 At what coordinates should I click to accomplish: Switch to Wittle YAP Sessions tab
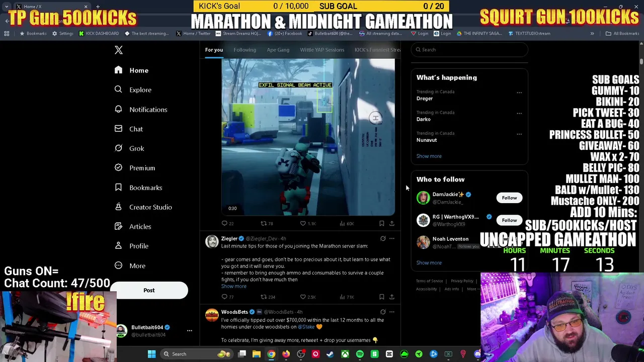(x=322, y=50)
